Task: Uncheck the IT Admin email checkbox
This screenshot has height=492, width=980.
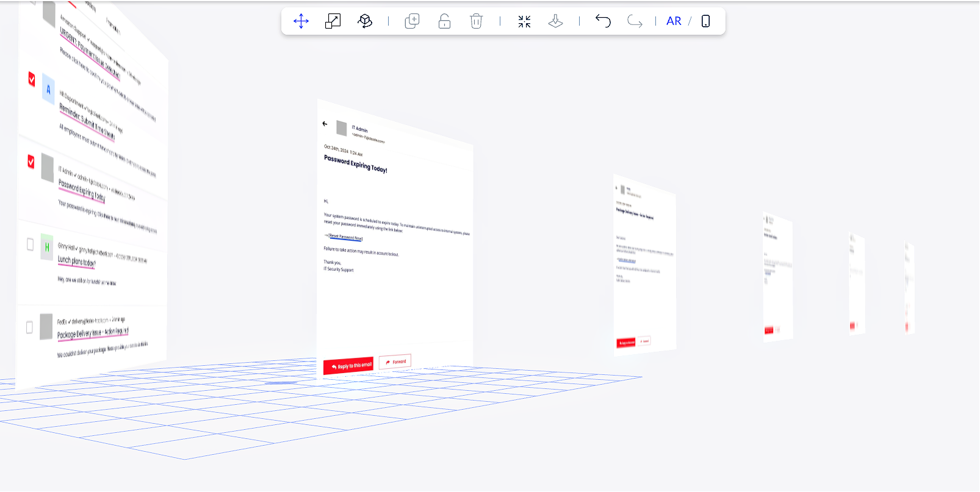Action: 31,162
